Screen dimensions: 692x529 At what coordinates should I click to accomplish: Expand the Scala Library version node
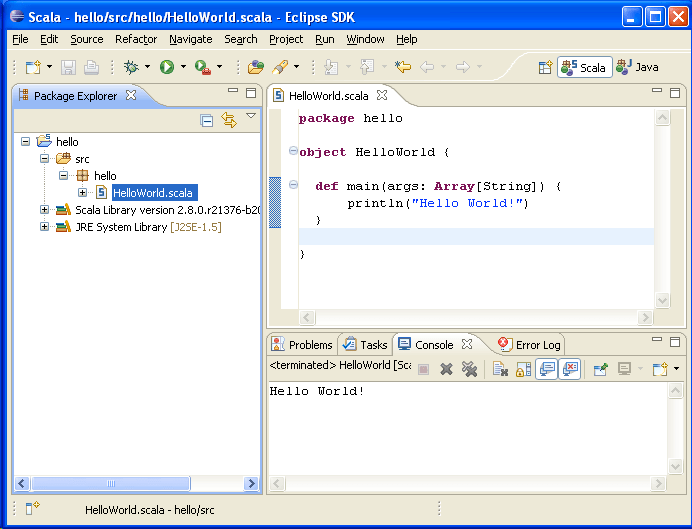[x=45, y=210]
